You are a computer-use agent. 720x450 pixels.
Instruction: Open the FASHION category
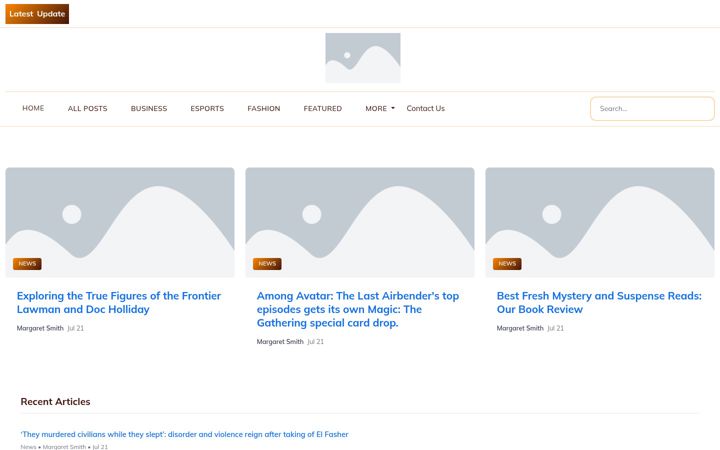(x=264, y=108)
